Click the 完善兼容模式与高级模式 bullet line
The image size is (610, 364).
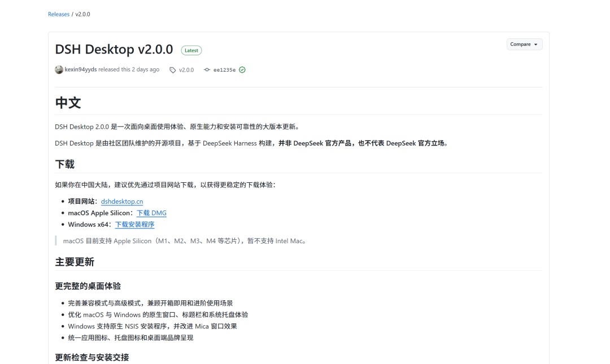coord(151,303)
